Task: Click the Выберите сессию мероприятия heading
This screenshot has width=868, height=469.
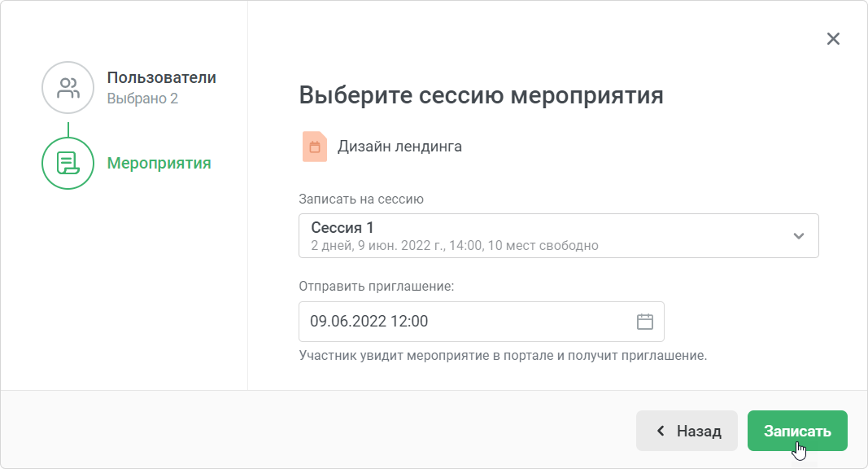Action: click(x=481, y=95)
